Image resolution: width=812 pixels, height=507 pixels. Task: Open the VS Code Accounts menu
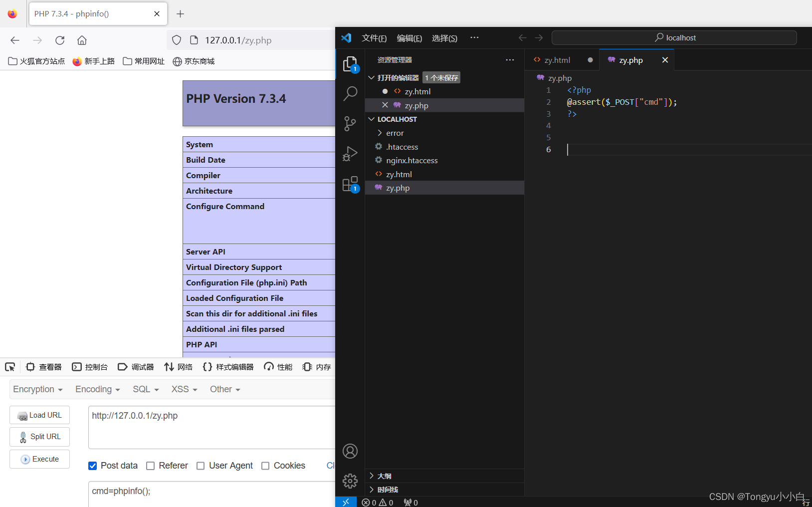click(350, 451)
